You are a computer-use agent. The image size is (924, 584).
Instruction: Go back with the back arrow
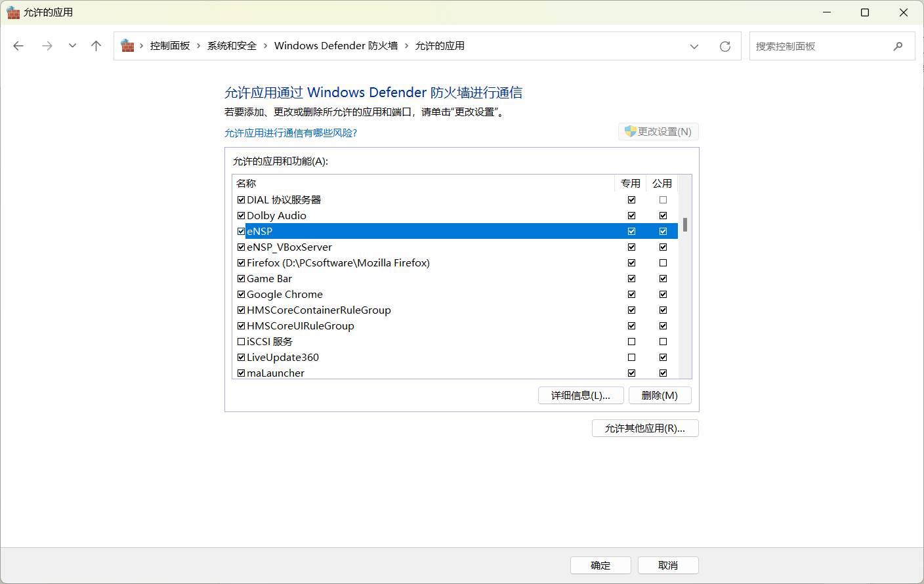coord(18,46)
